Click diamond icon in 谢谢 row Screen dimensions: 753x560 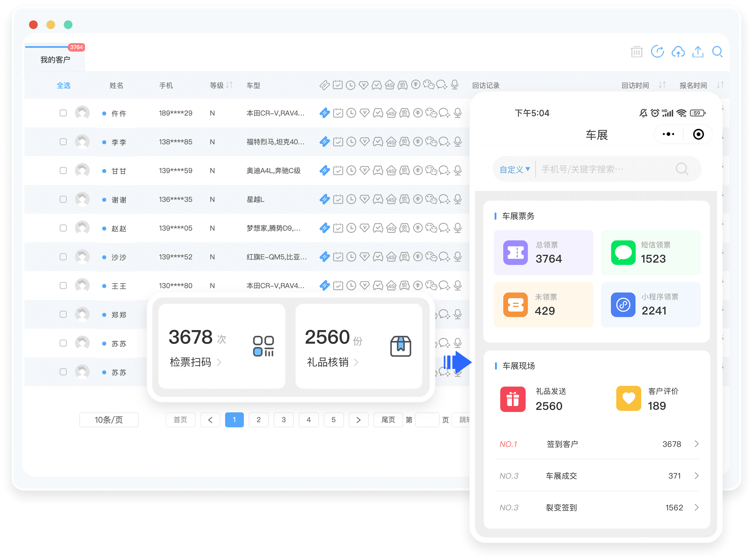point(364,199)
